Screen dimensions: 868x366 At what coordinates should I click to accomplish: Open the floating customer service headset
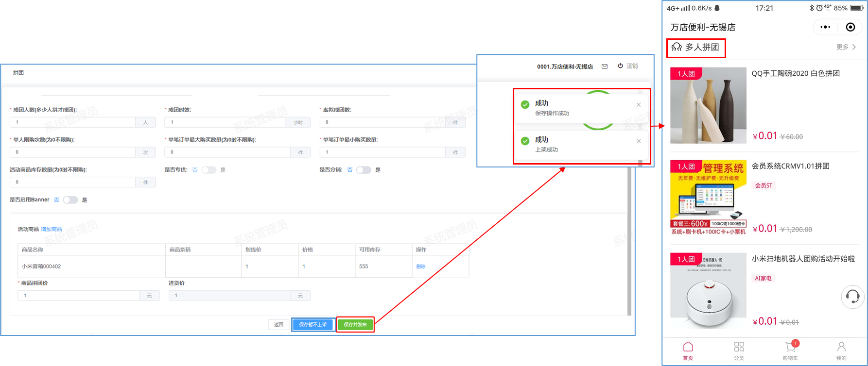(852, 296)
